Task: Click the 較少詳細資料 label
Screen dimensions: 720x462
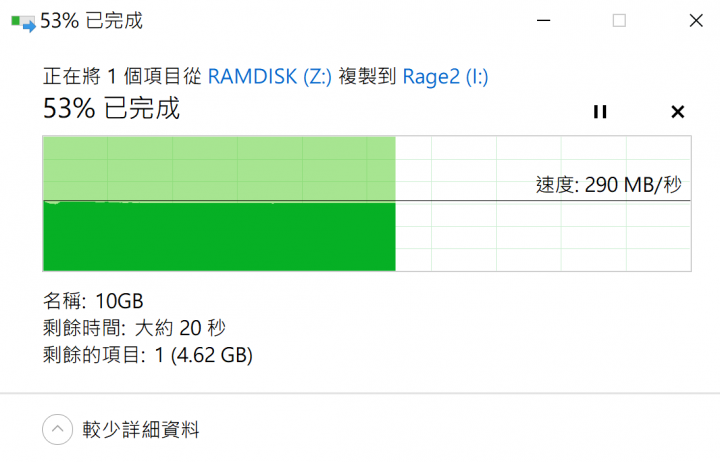Action: (141, 430)
